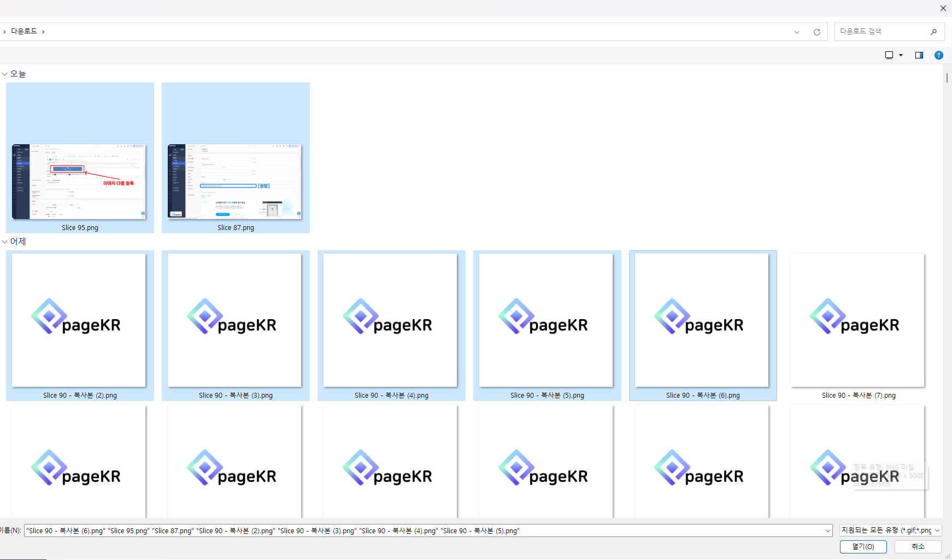Open the file name combo box dropdown

pyautogui.click(x=828, y=530)
